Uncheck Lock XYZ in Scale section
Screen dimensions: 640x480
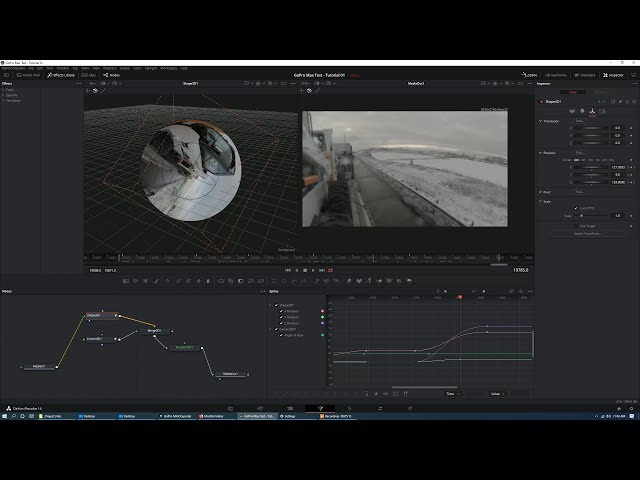pyautogui.click(x=576, y=208)
